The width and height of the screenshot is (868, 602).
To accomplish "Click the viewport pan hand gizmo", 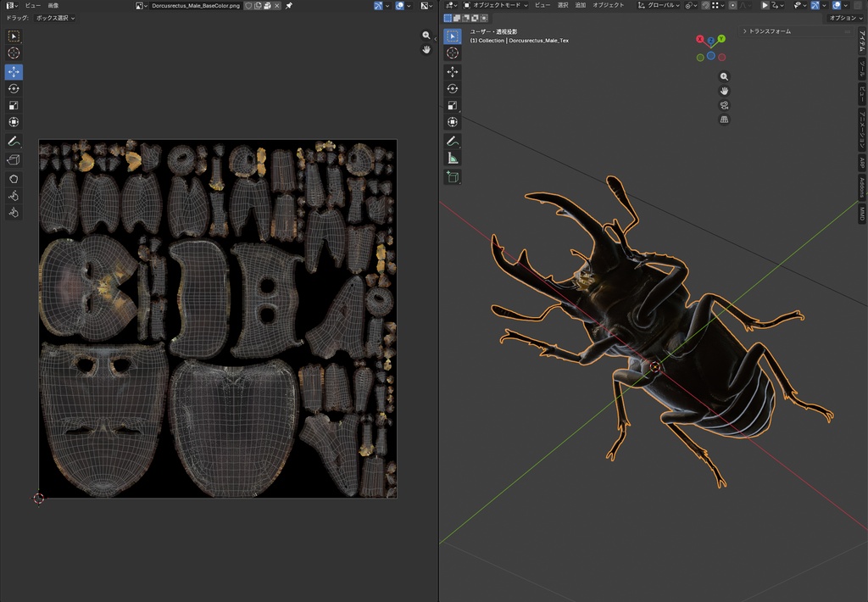I will pyautogui.click(x=724, y=91).
